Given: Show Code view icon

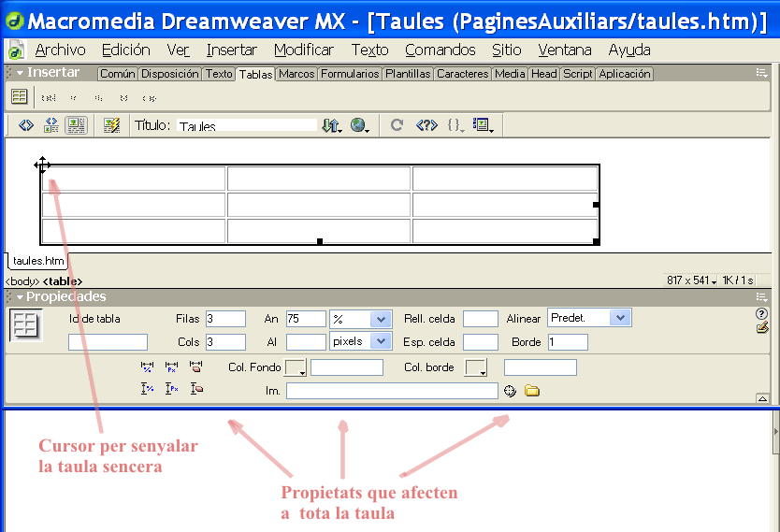Looking at the screenshot, I should point(26,124).
